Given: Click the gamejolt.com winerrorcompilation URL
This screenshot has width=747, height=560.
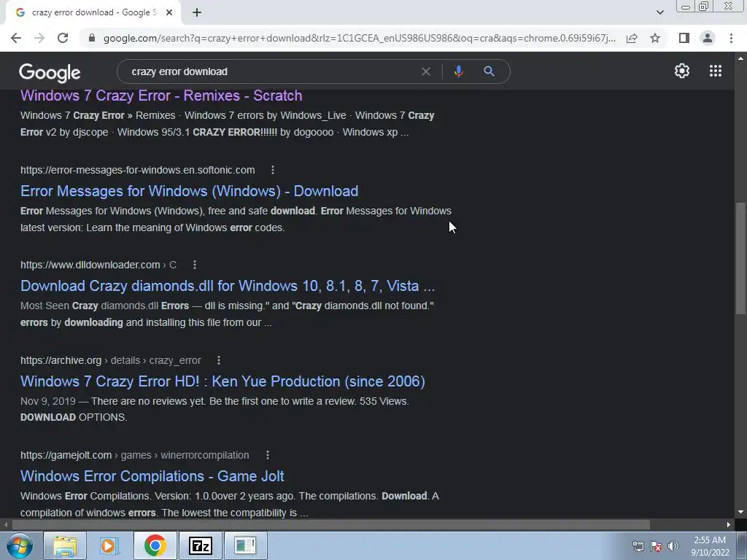Looking at the screenshot, I should point(134,455).
